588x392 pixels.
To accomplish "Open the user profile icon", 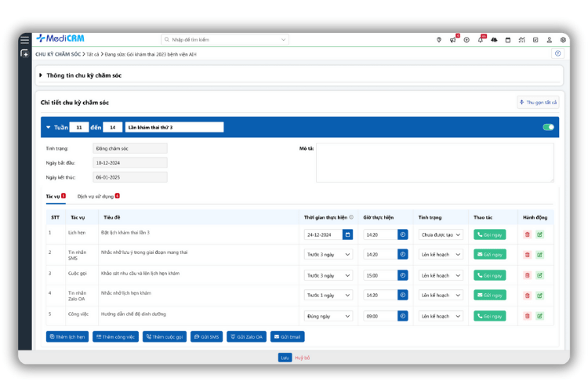I will 549,40.
